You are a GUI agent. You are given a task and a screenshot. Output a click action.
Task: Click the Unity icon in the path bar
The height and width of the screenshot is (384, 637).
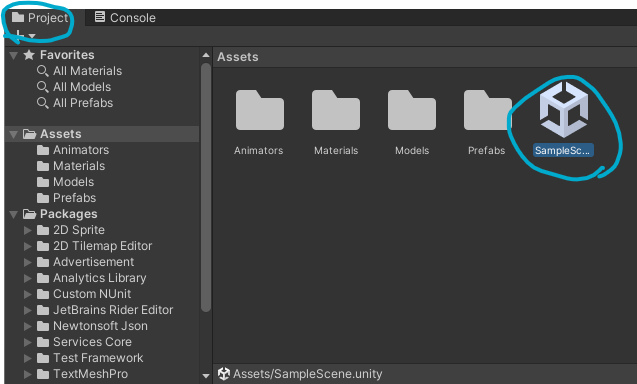pos(224,374)
